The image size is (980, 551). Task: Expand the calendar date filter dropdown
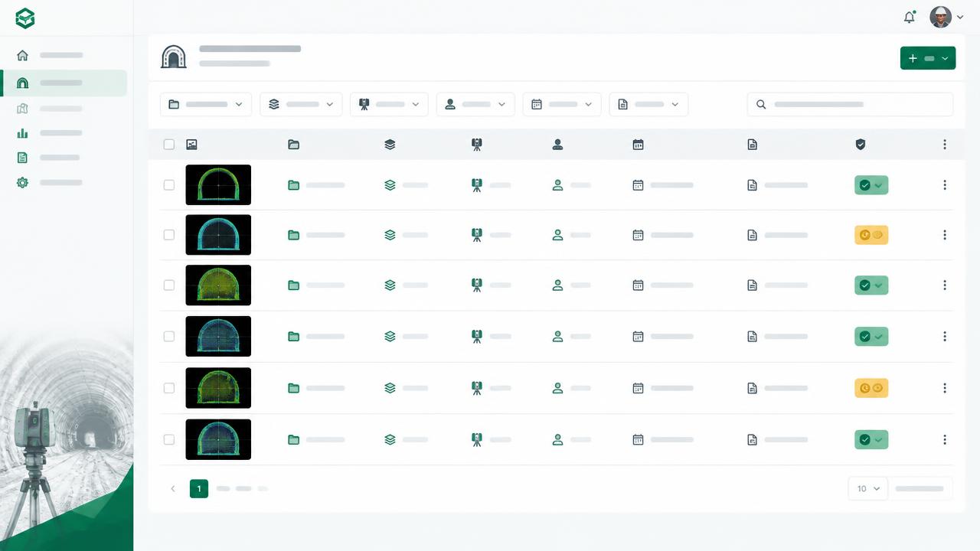click(562, 104)
